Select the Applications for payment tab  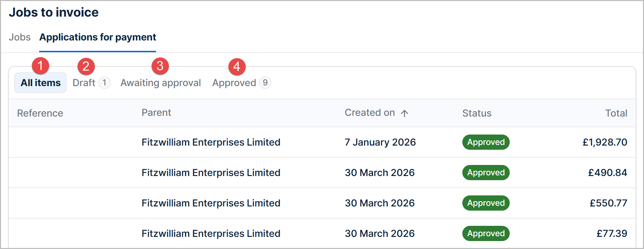(98, 37)
